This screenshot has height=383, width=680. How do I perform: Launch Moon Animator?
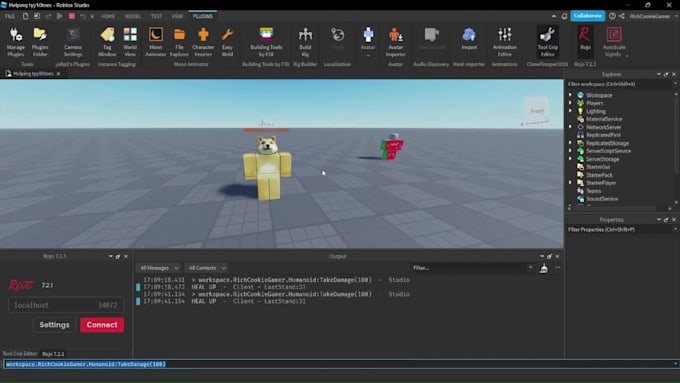tap(156, 42)
